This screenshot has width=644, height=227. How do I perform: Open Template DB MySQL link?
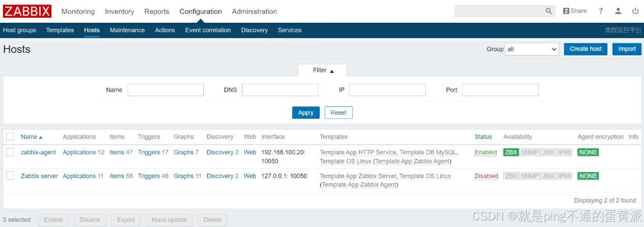coord(428,152)
